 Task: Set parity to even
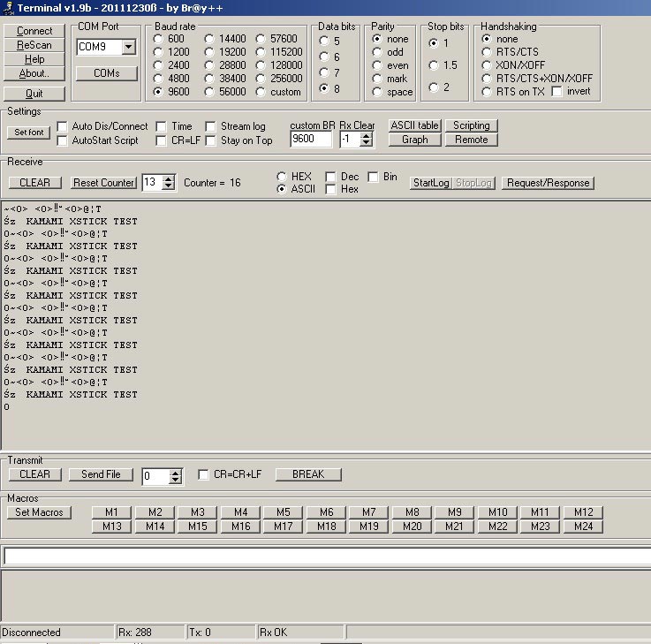[378, 65]
